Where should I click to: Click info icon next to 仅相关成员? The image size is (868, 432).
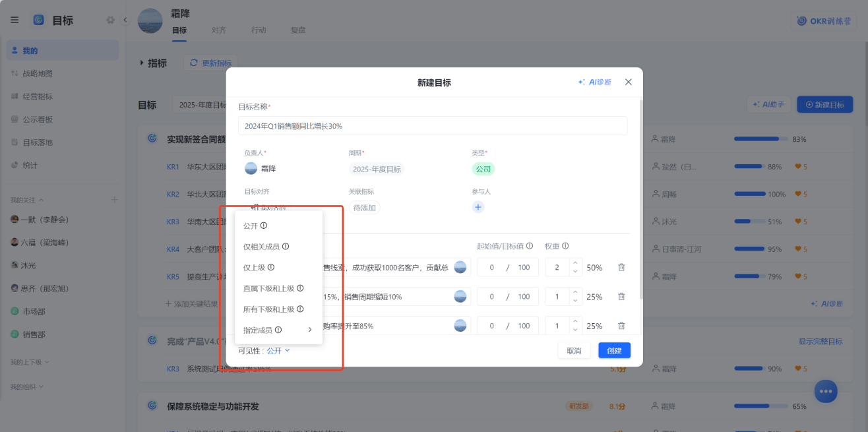(286, 247)
